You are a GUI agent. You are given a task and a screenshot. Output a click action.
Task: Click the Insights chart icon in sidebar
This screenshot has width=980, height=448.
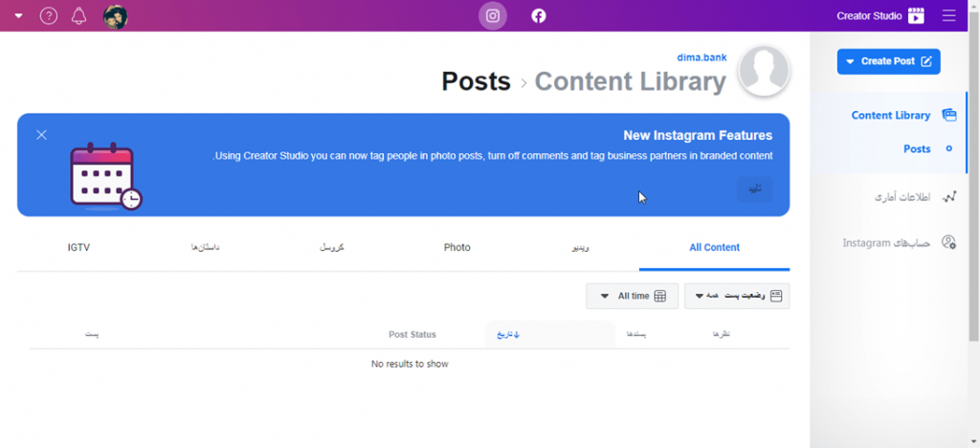(x=948, y=197)
